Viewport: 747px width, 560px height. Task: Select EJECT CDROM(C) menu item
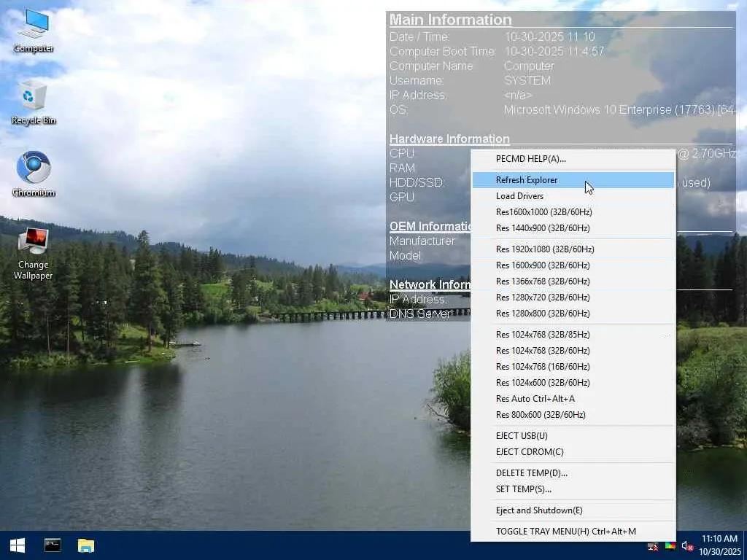(x=573, y=452)
